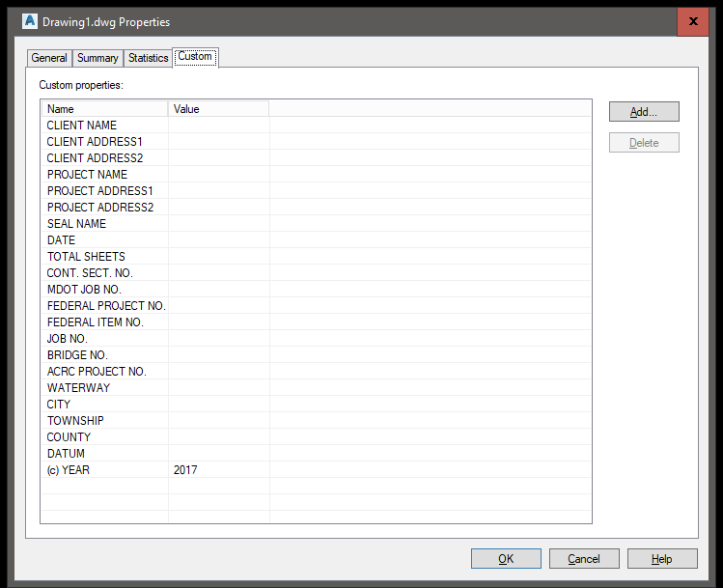Select the SEAL NAME property
This screenshot has width=723, height=588.
[x=316, y=224]
